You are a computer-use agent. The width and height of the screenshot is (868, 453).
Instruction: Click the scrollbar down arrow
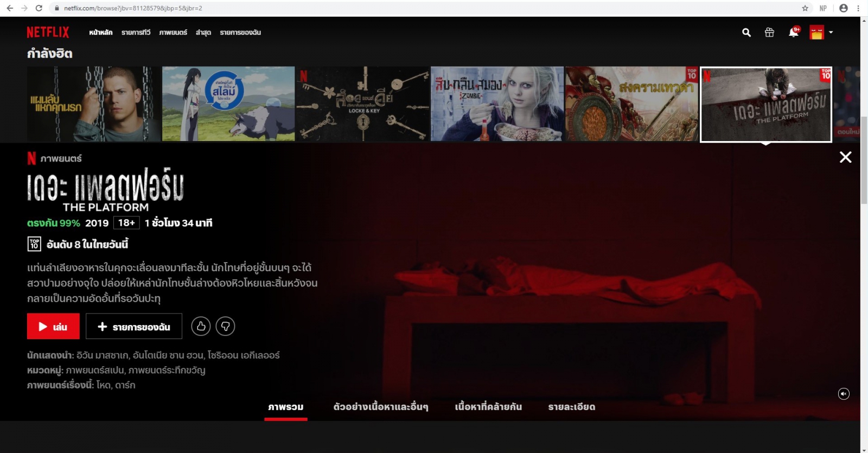coord(864,449)
